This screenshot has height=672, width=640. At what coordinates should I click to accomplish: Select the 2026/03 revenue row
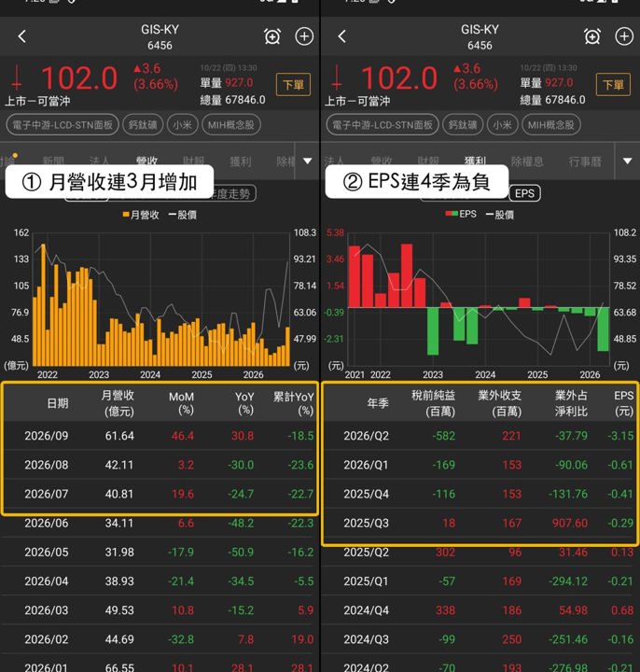tap(160, 610)
